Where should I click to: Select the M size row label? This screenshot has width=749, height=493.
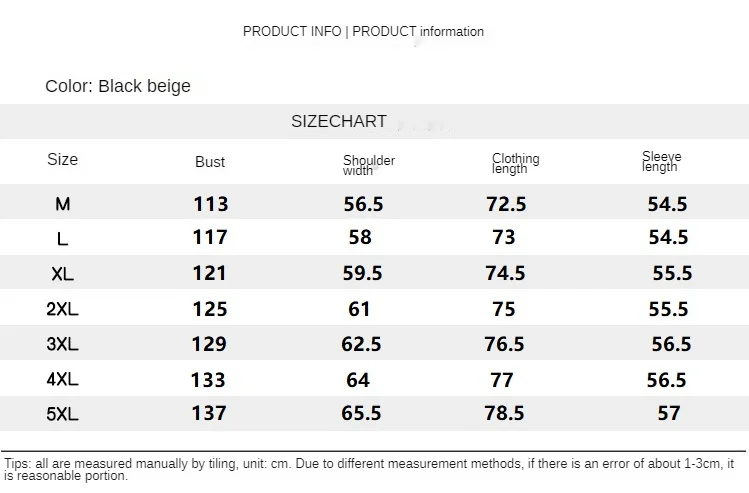coord(63,204)
